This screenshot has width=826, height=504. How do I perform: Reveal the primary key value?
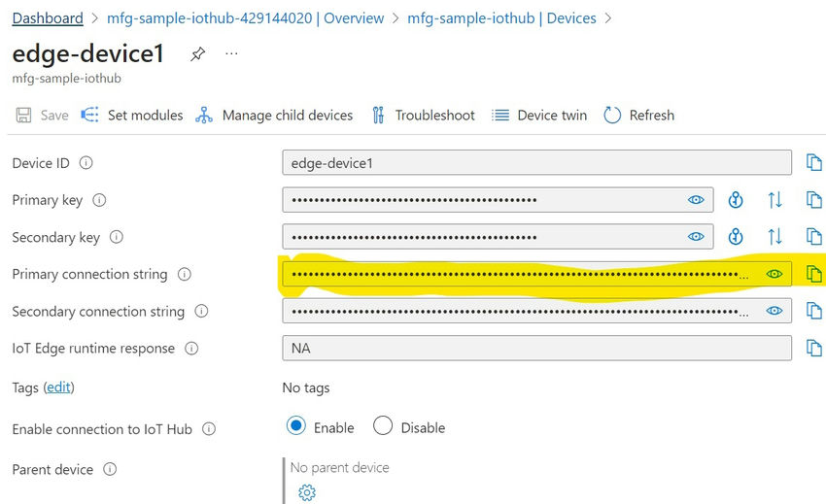(696, 200)
